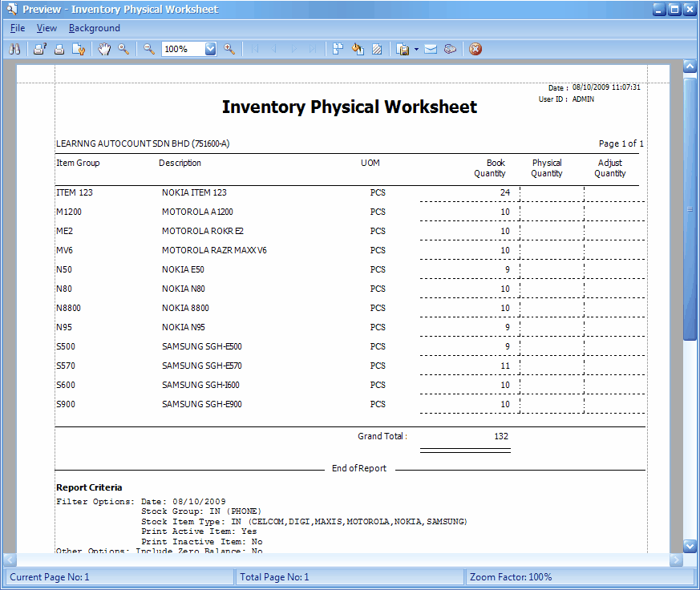The height and width of the screenshot is (590, 700).
Task: Click the icon next to the envelope
Action: [450, 49]
